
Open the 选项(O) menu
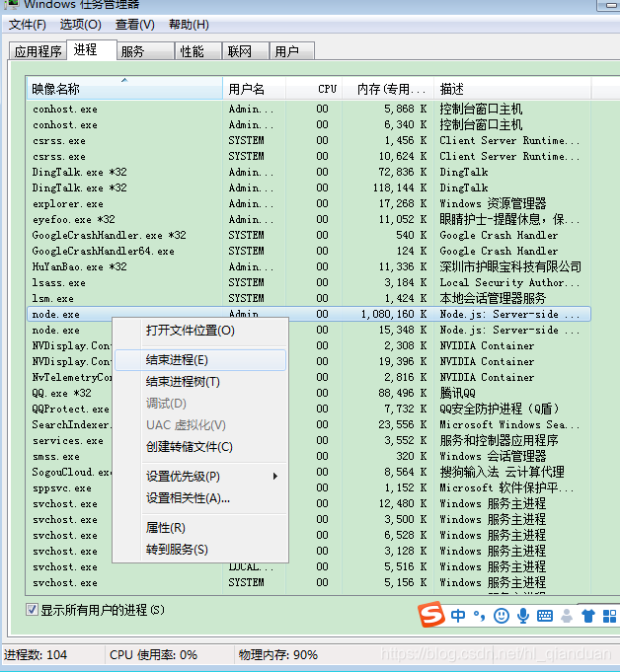point(81,25)
